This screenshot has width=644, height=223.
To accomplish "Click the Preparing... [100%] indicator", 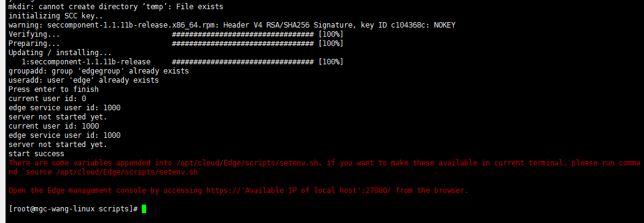I will point(331,43).
